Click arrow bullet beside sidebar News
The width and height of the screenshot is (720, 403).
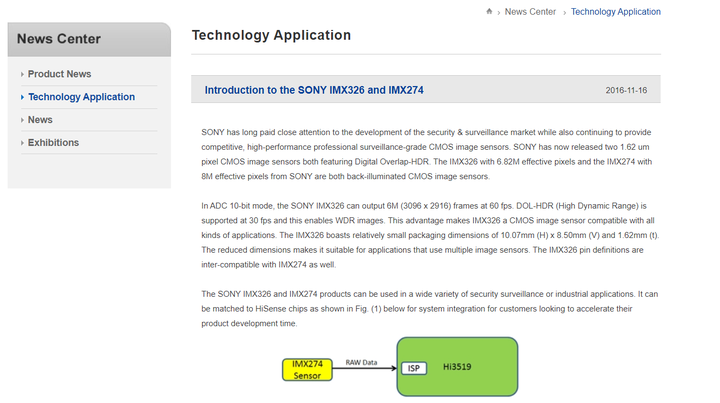tap(22, 120)
